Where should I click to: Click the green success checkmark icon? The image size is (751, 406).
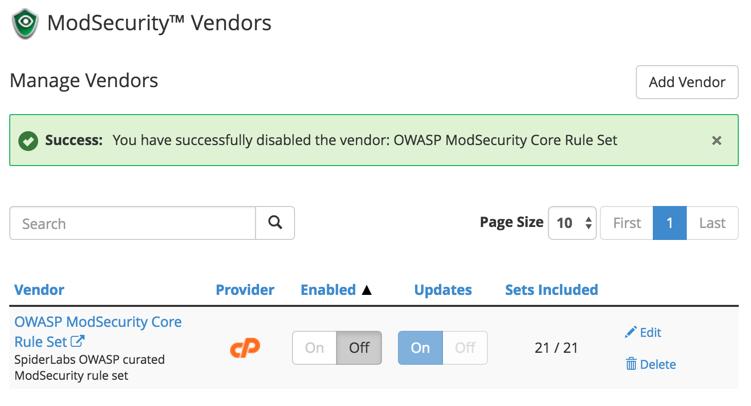pyautogui.click(x=28, y=141)
